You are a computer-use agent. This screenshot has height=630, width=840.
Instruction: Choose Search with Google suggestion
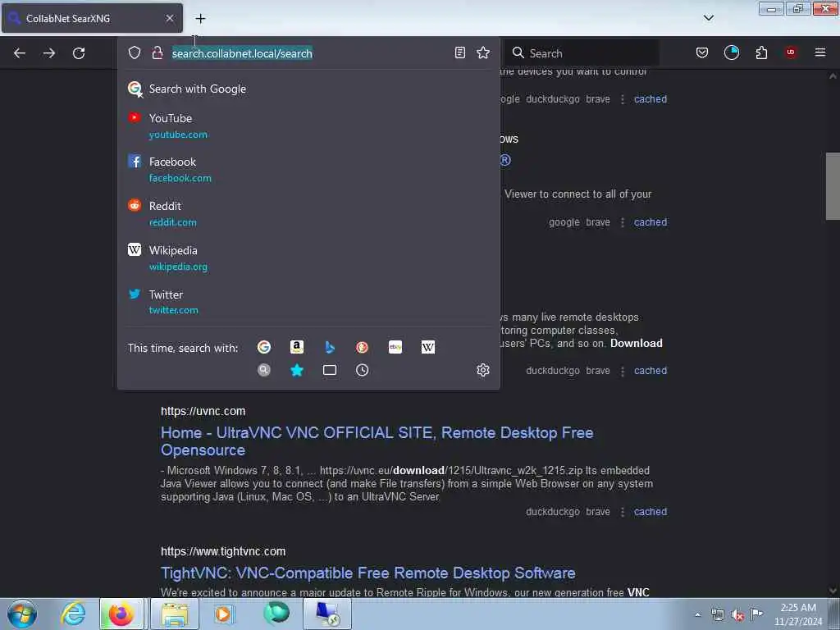tap(308, 89)
